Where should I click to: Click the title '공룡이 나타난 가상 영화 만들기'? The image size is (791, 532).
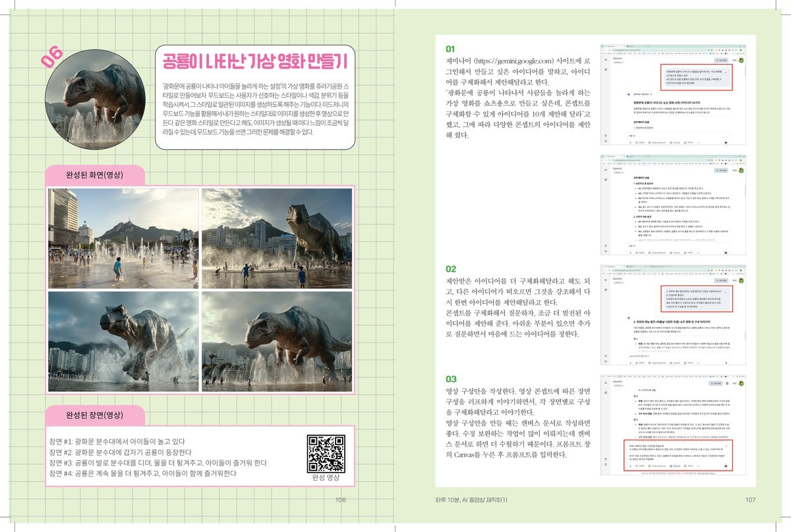256,62
